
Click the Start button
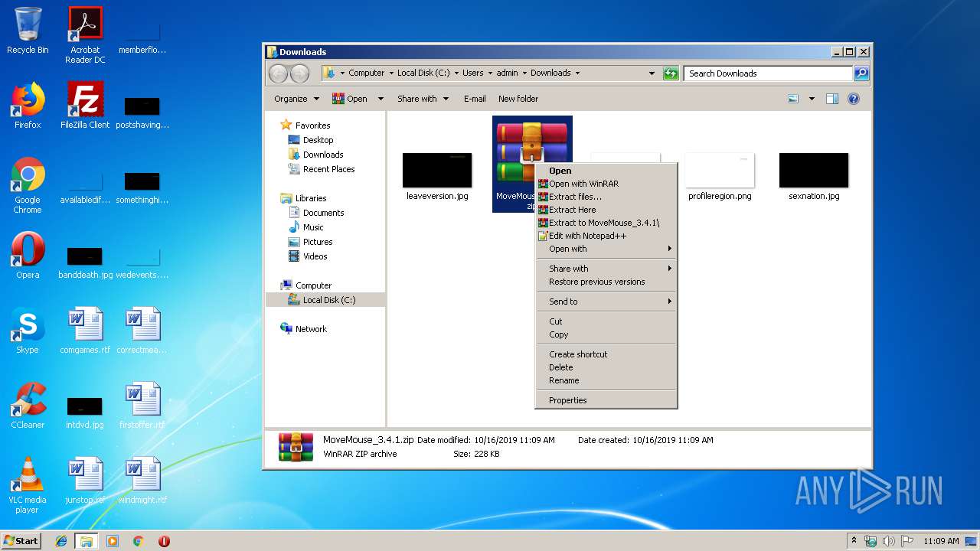click(x=21, y=540)
